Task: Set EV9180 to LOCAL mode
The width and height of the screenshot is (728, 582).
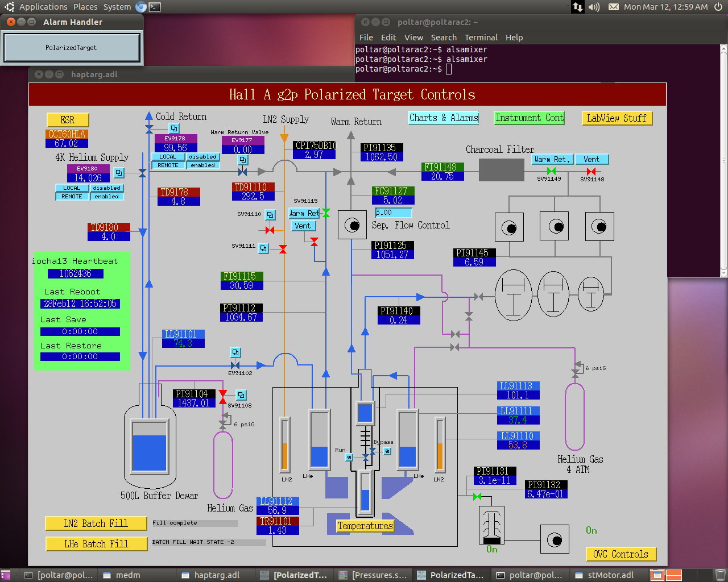Action: pyautogui.click(x=72, y=188)
